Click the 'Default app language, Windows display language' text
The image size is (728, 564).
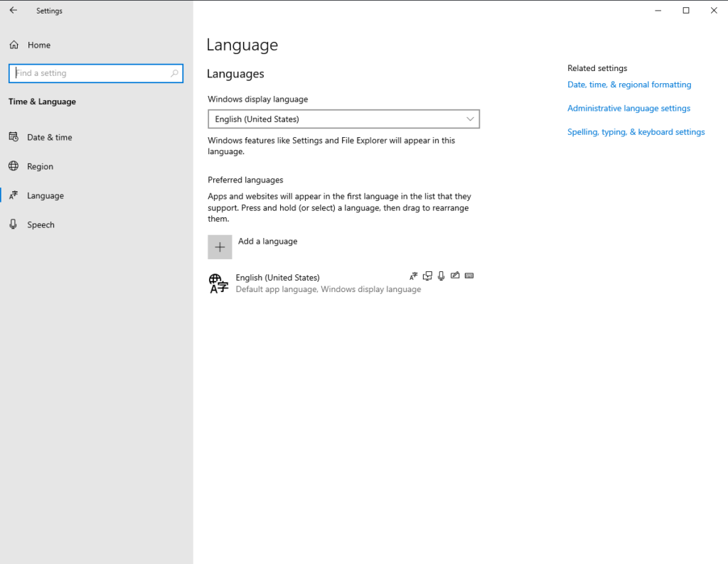click(x=328, y=289)
